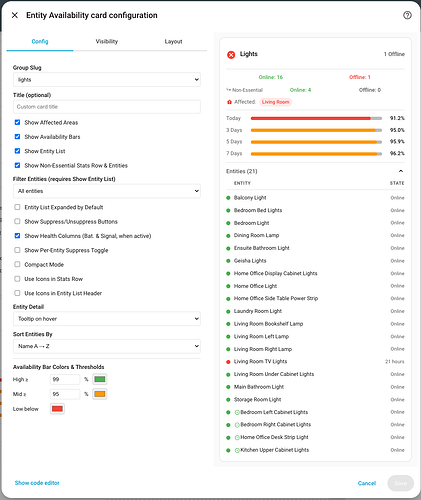Image resolution: width=421 pixels, height=500 pixels.
Task: Open the help icon in the dialog header
Action: (x=407, y=15)
